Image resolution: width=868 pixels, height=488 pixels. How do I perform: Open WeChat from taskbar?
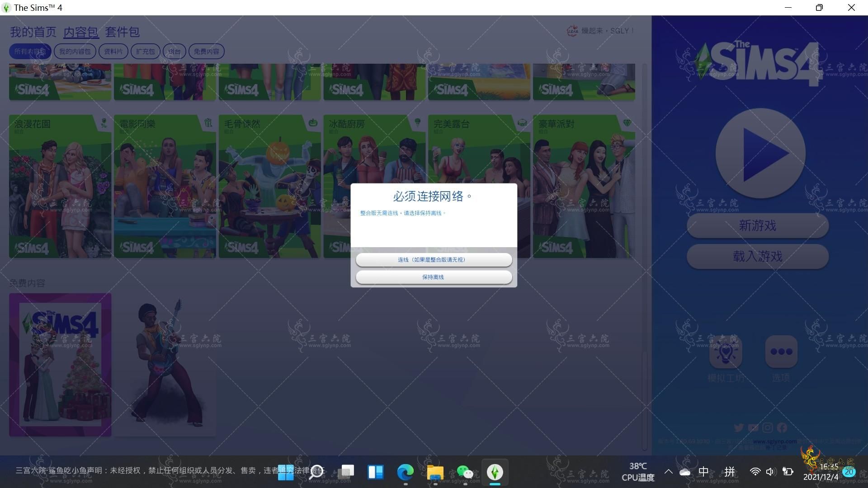pyautogui.click(x=465, y=472)
